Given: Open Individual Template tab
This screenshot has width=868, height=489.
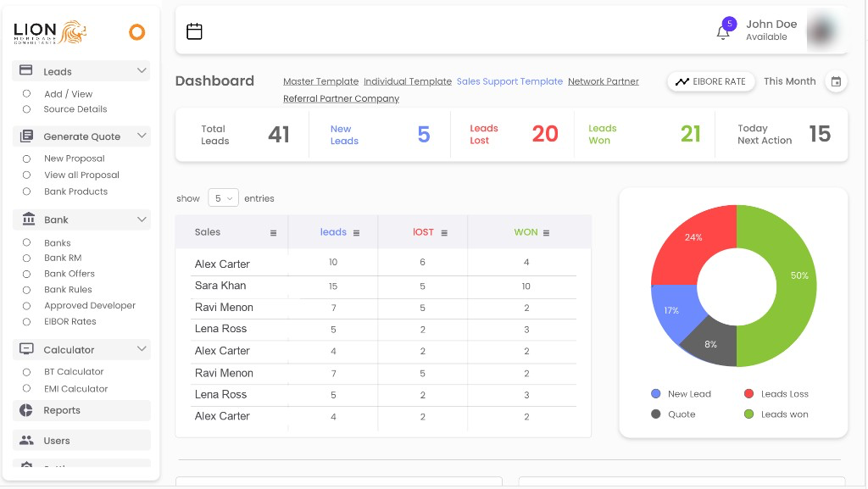Looking at the screenshot, I should tap(408, 81).
